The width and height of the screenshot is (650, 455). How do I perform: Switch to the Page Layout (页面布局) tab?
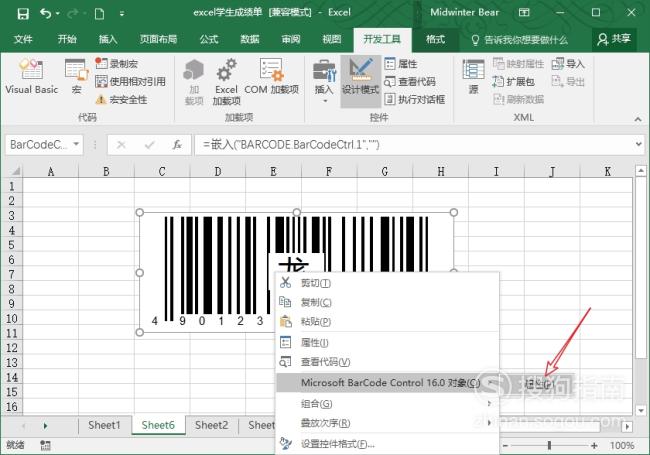click(x=158, y=39)
